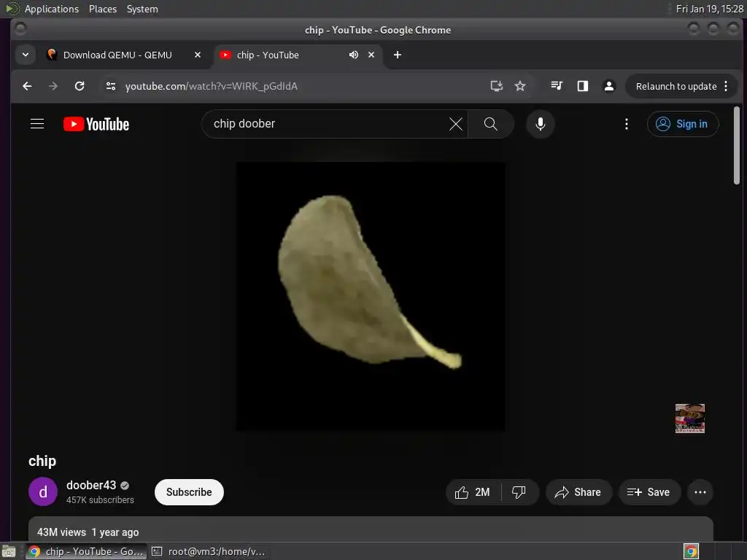Go back in Chrome
This screenshot has height=560, width=747.
coord(27,86)
